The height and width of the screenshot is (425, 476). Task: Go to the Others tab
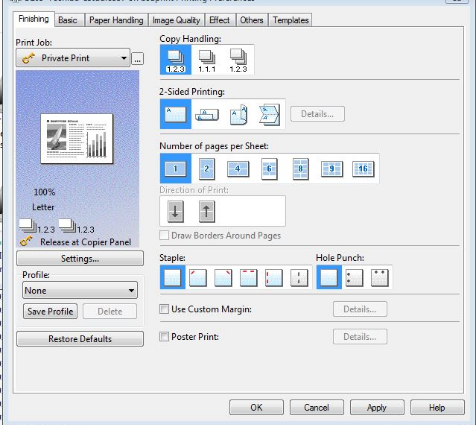[x=252, y=20]
